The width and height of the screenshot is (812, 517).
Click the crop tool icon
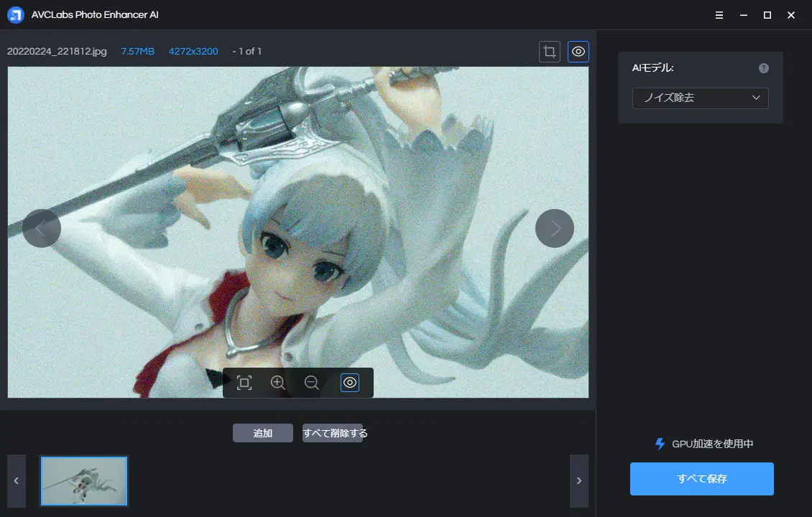550,51
